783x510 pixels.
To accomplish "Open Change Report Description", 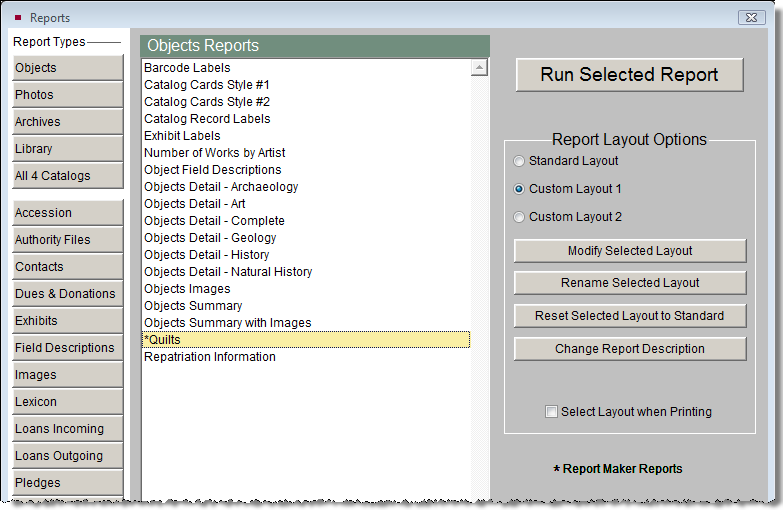I will [x=629, y=349].
